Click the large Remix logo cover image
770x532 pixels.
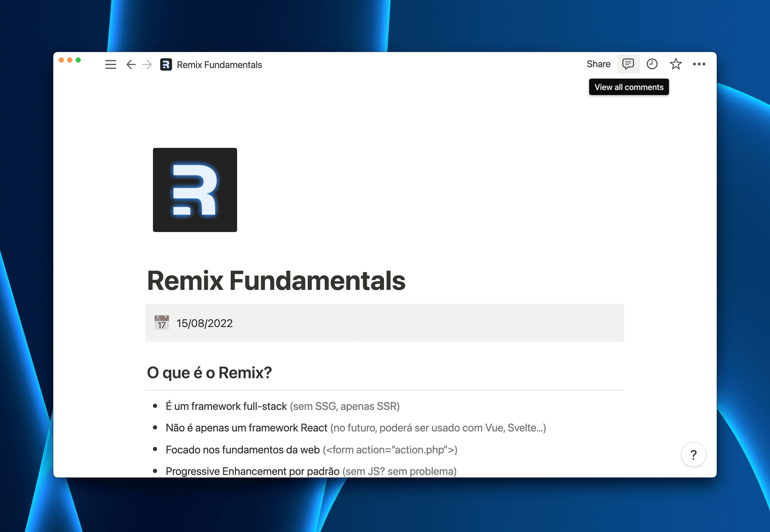point(194,190)
